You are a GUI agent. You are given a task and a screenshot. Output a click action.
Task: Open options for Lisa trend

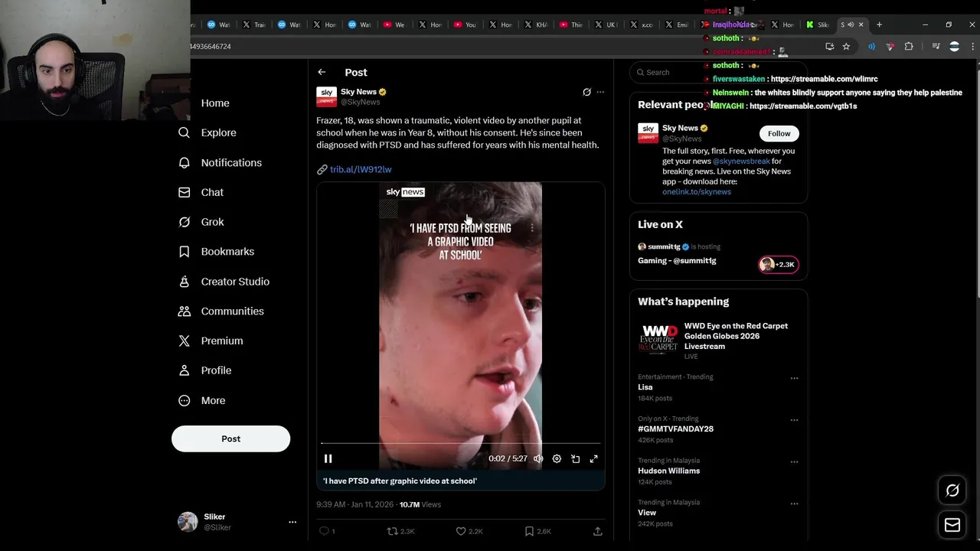pyautogui.click(x=794, y=378)
